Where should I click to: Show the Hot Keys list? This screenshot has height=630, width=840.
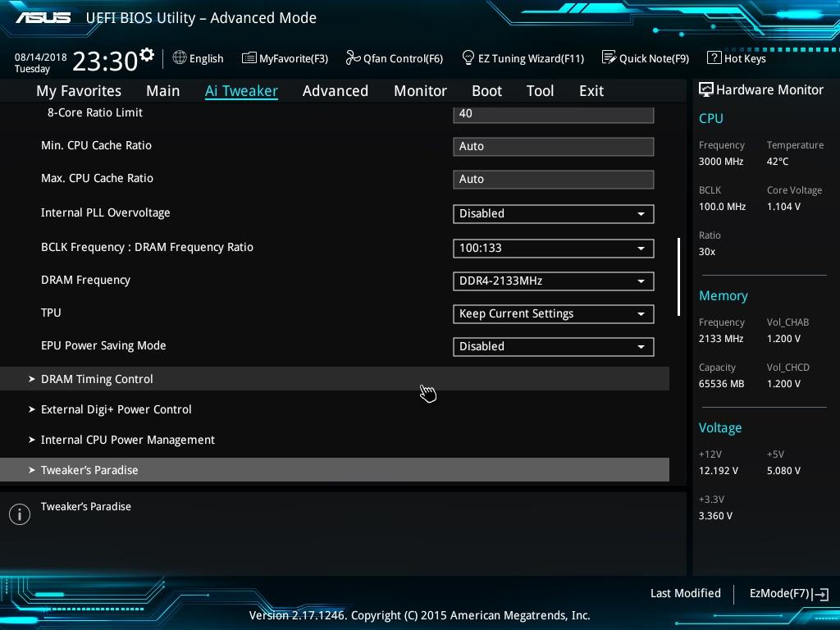coord(737,58)
